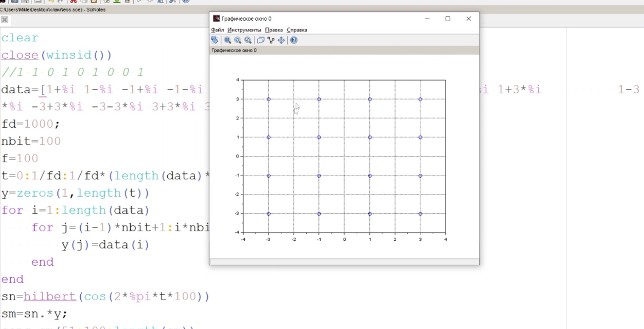Click the third magnifier zoom icon in the graphics toolbar
Screen dimensions: 644x329
[248, 40]
